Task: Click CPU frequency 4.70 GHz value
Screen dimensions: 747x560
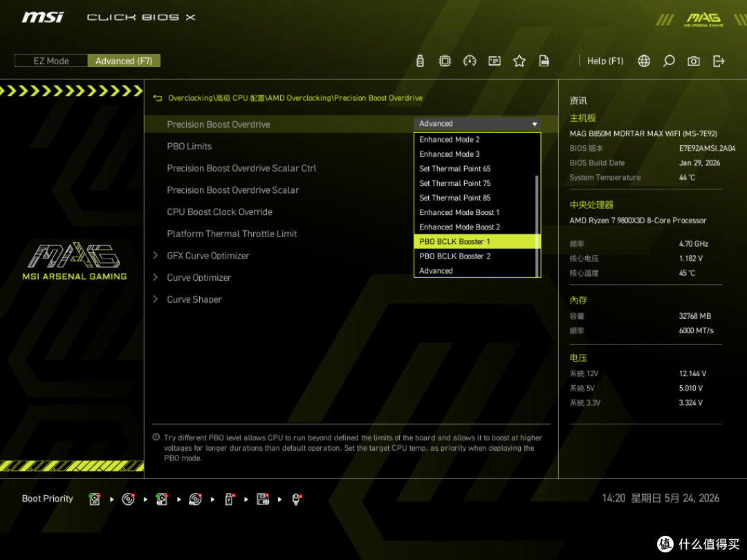Action: [694, 244]
